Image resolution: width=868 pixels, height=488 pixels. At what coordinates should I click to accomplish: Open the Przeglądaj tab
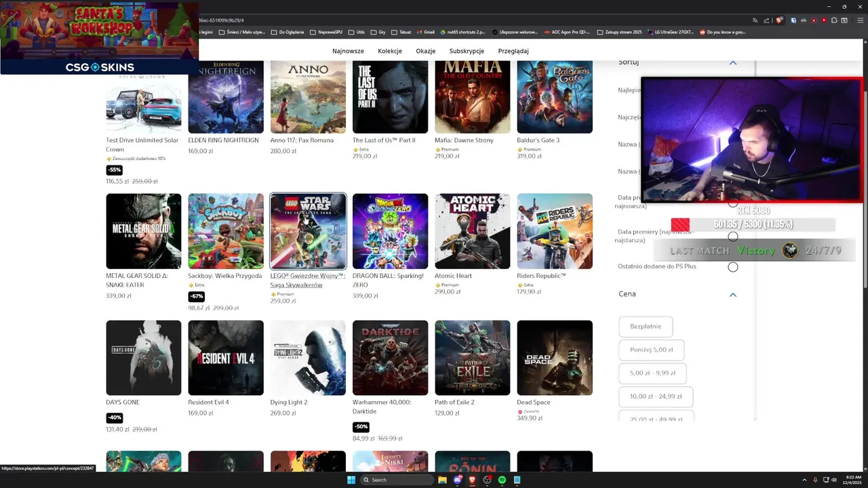pos(513,51)
